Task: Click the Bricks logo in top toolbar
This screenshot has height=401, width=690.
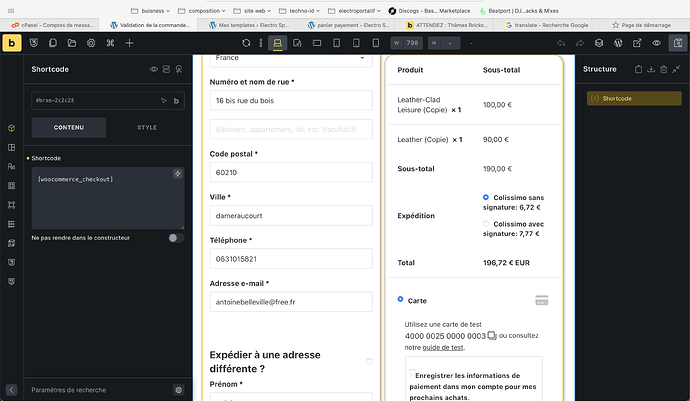Action: point(12,43)
